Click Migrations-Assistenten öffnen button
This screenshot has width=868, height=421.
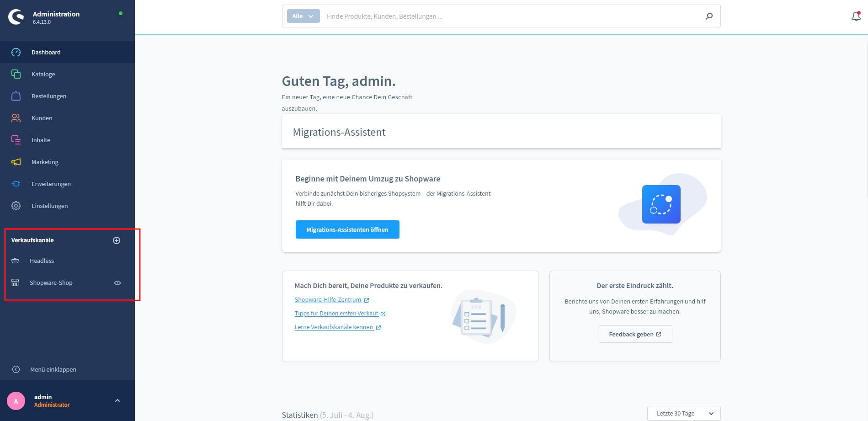click(347, 229)
